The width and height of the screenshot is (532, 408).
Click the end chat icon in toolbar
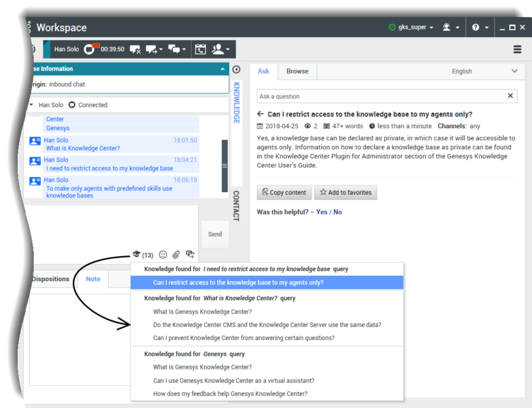coord(135,49)
